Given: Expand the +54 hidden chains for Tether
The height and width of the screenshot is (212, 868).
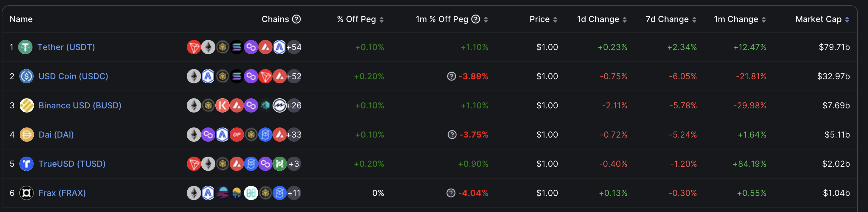Looking at the screenshot, I should 294,47.
